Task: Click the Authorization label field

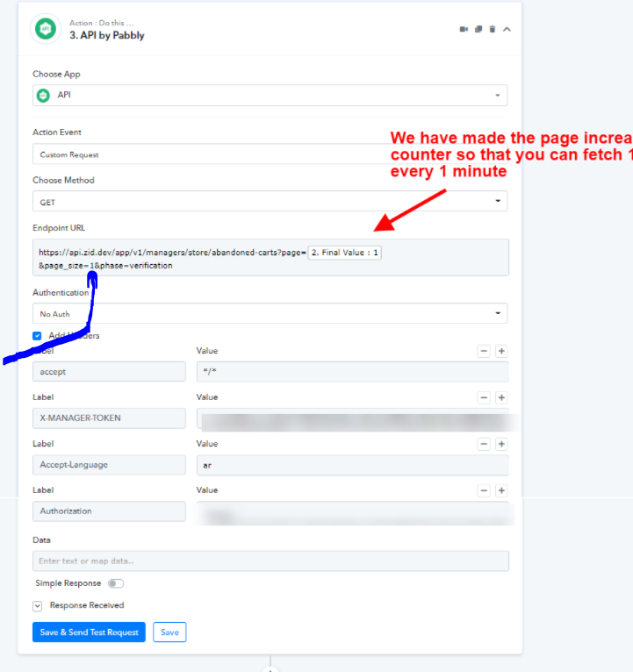Action: tap(109, 511)
